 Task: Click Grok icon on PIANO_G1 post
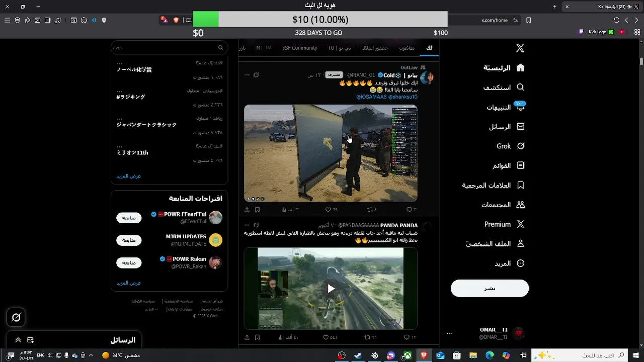pos(256,75)
